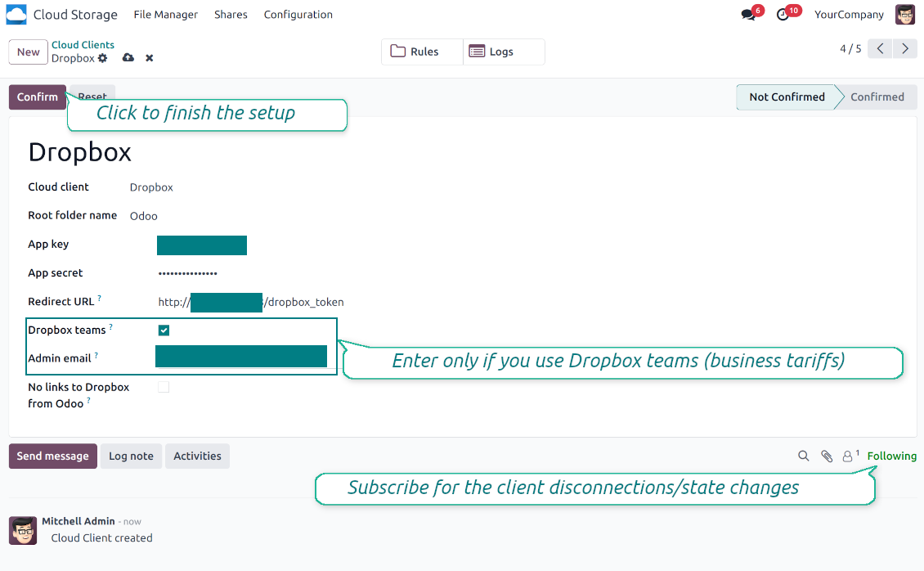The width and height of the screenshot is (924, 571).
Task: Go to previous record arrow
Action: coord(880,48)
